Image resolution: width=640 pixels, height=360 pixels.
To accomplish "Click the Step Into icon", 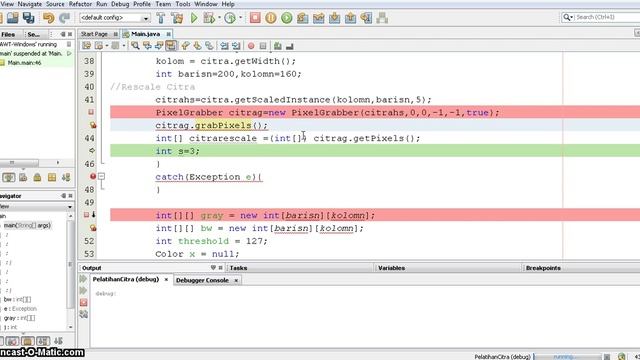I will click(x=334, y=18).
